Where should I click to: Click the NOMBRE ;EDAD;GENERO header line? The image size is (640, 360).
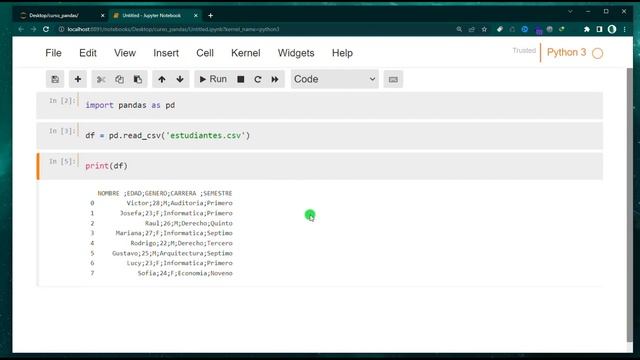coord(164,193)
